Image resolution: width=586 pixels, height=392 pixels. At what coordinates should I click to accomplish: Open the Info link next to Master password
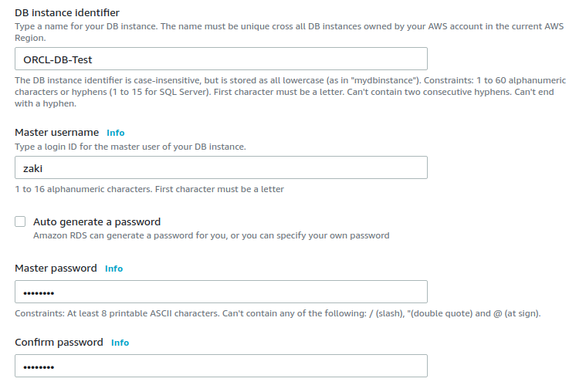click(113, 269)
